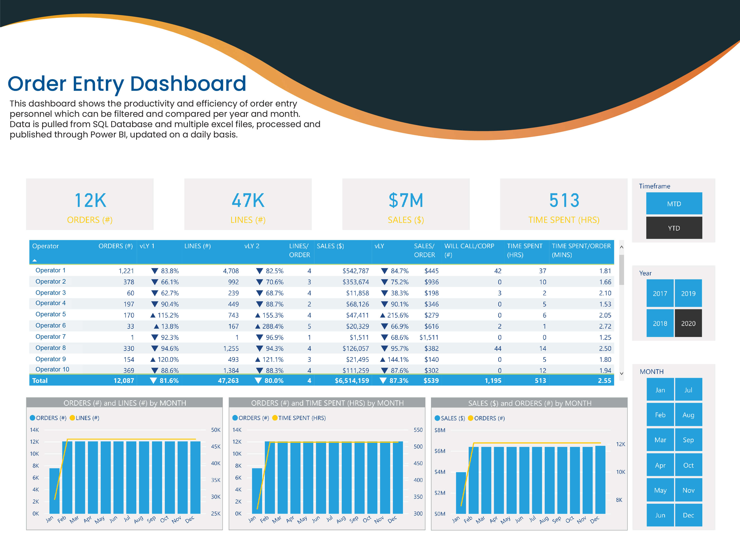The image size is (740, 560).
Task: Choose Sep in the MONTH slicer
Action: tap(688, 440)
